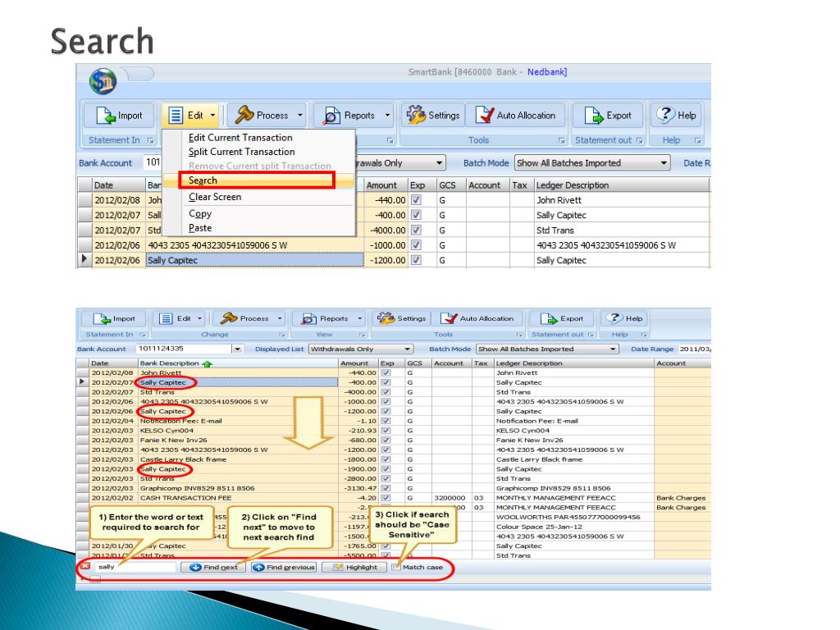Click the Edit document icon in lower window
The width and height of the screenshot is (840, 630).
(166, 319)
